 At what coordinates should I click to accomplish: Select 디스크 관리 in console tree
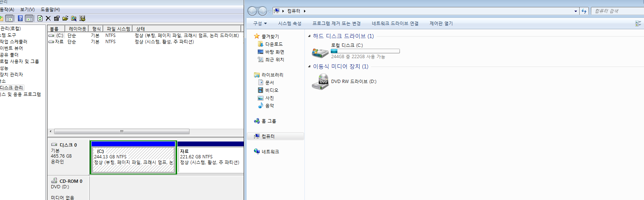[12, 88]
